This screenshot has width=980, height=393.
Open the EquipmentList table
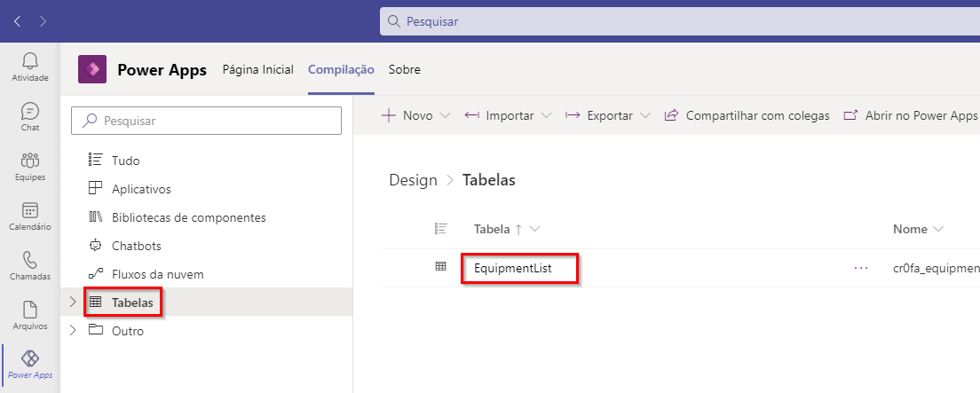point(513,268)
